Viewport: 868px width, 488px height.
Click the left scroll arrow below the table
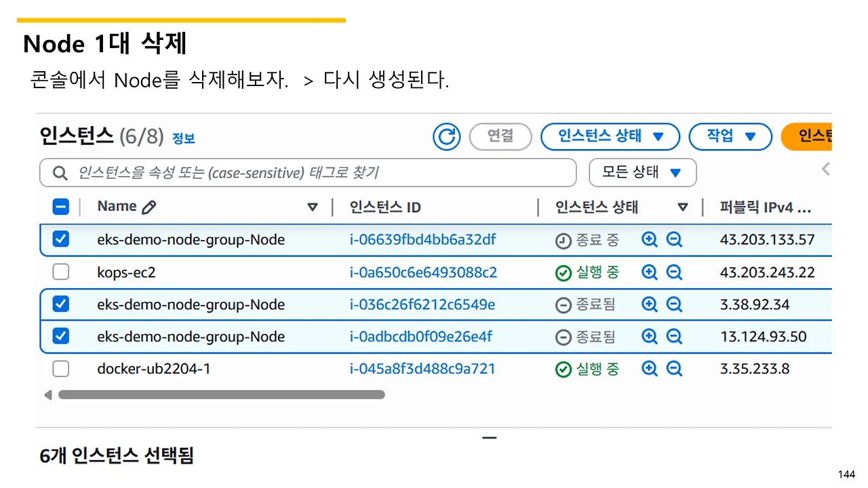point(47,394)
